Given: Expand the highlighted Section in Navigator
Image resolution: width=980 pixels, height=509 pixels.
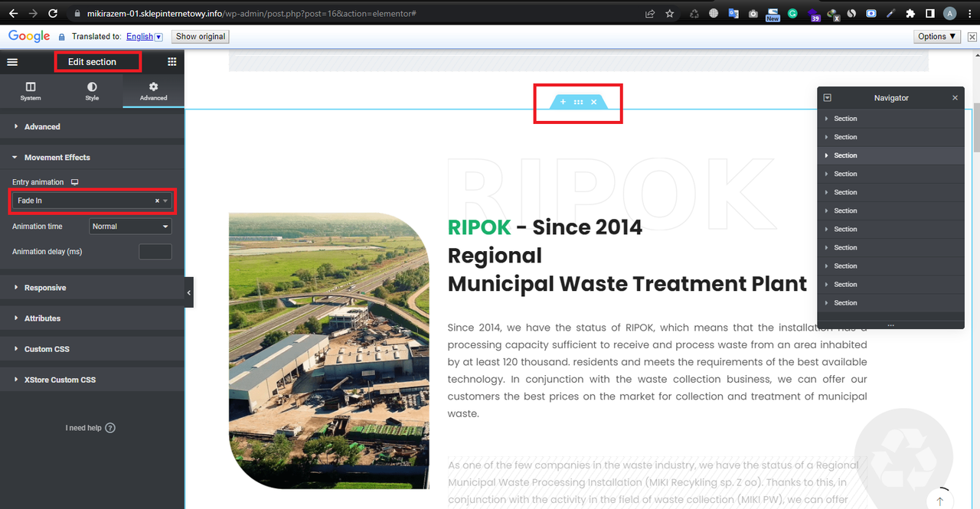Looking at the screenshot, I should [x=827, y=155].
